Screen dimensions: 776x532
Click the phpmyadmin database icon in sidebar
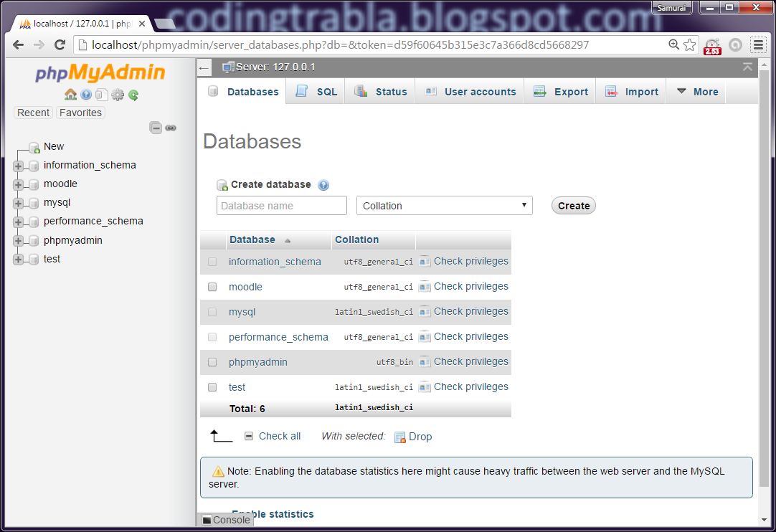click(x=34, y=241)
